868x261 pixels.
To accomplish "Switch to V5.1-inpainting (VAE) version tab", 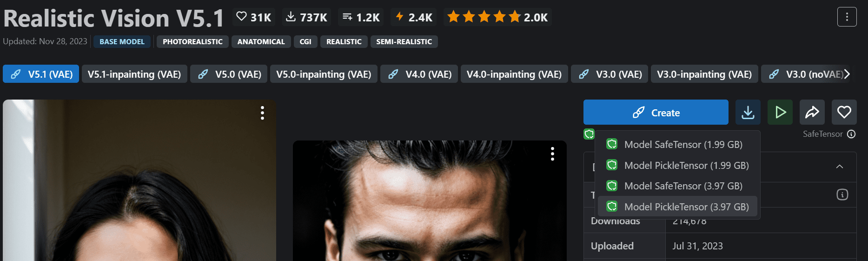I will (134, 74).
